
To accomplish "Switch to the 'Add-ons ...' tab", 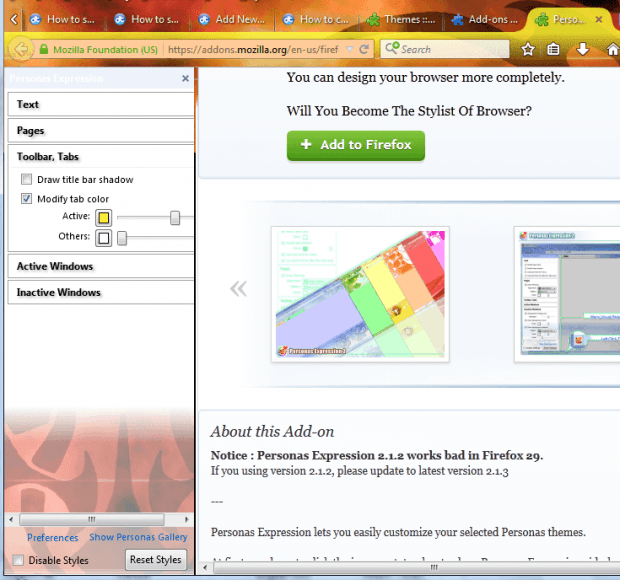I will (485, 19).
